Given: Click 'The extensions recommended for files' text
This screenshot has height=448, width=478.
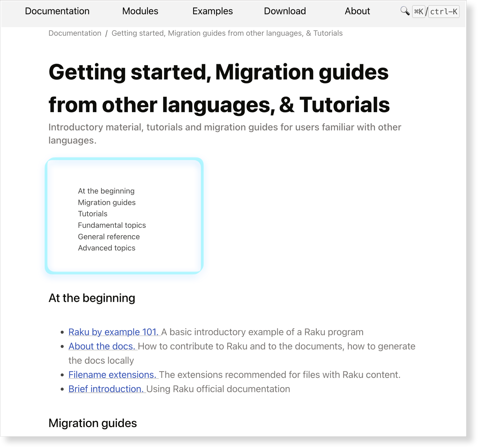Looking at the screenshot, I should coord(280,375).
